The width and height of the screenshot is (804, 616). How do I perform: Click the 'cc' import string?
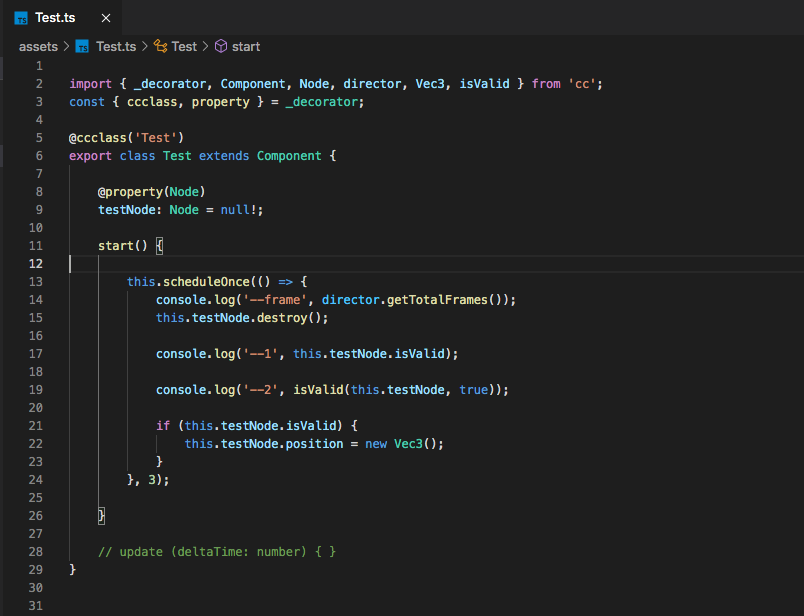tap(582, 84)
